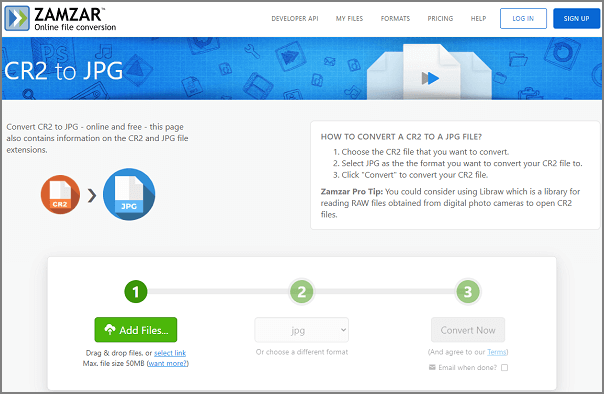This screenshot has height=394, width=604.
Task: Open the Developer API menu item
Action: [295, 18]
